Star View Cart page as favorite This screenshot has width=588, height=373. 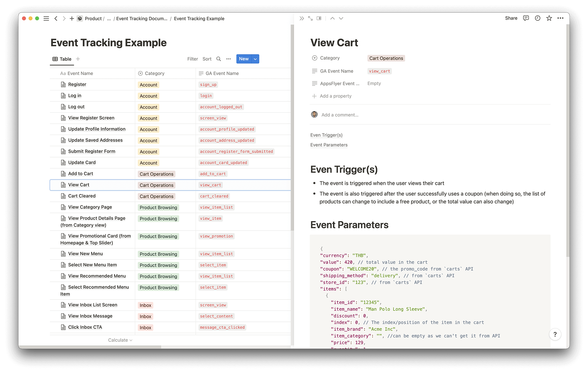pyautogui.click(x=549, y=18)
